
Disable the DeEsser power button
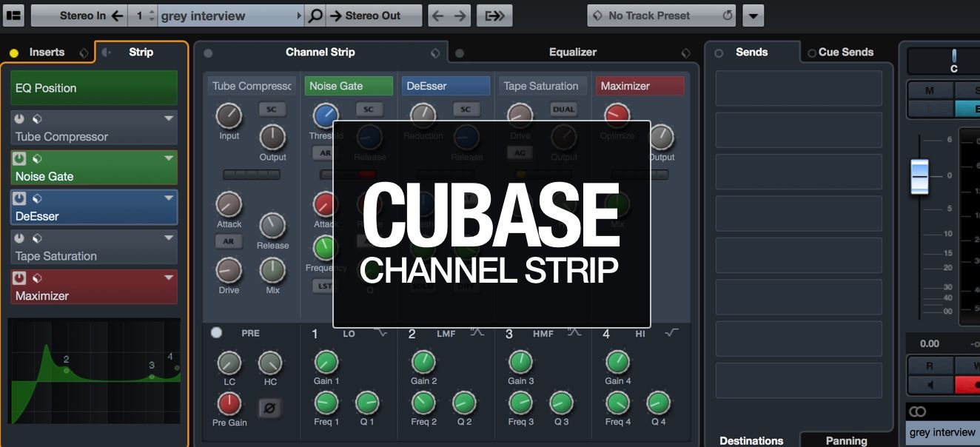point(20,198)
